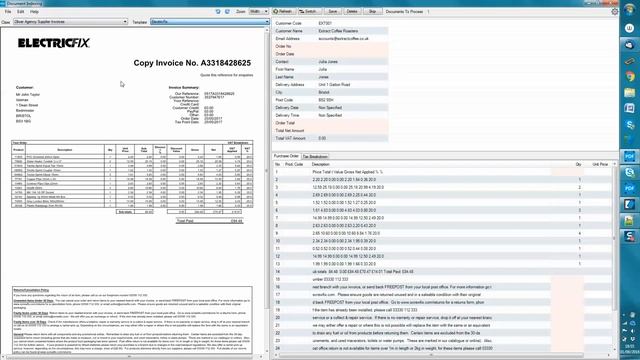
Task: Open the Edit menu
Action: click(20, 12)
